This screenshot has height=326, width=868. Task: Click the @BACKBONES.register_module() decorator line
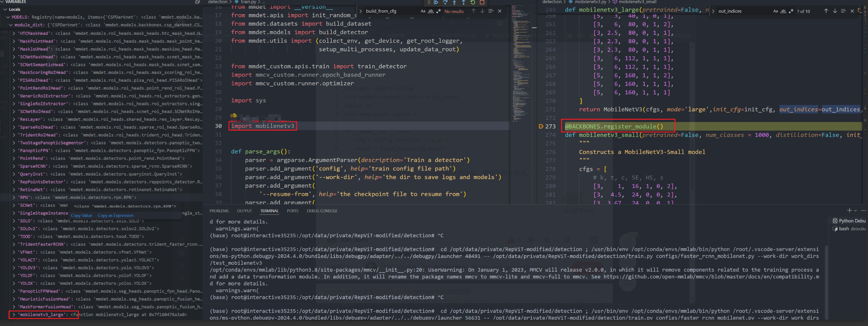614,126
